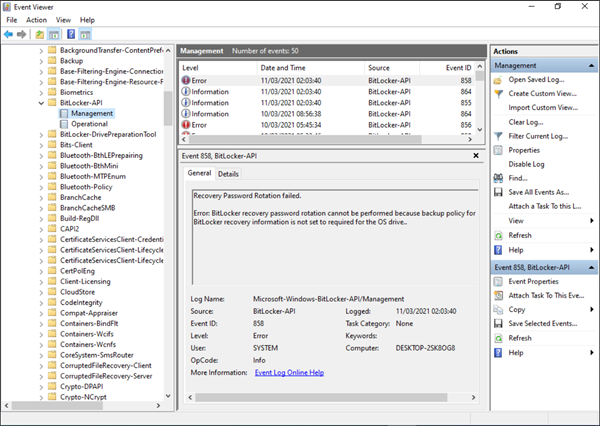Click the Up One Level folder icon
The image size is (600, 426).
(40, 33)
